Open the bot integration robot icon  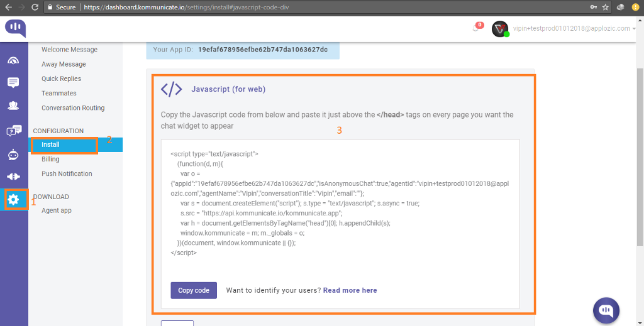pyautogui.click(x=13, y=155)
